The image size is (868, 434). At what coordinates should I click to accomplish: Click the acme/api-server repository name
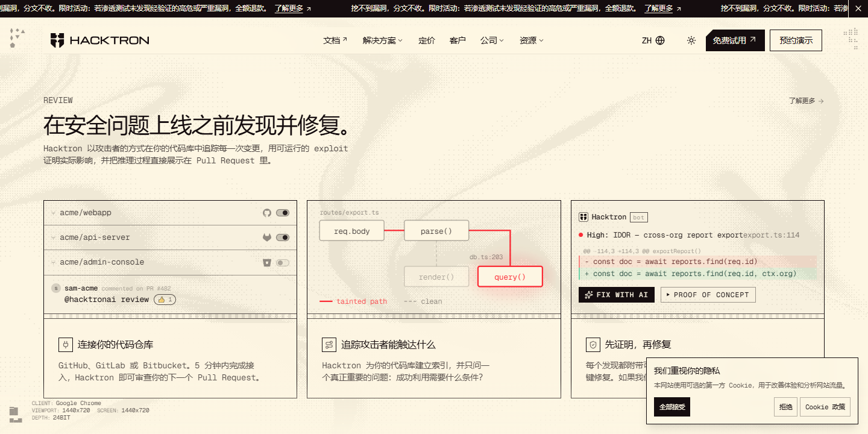point(95,237)
